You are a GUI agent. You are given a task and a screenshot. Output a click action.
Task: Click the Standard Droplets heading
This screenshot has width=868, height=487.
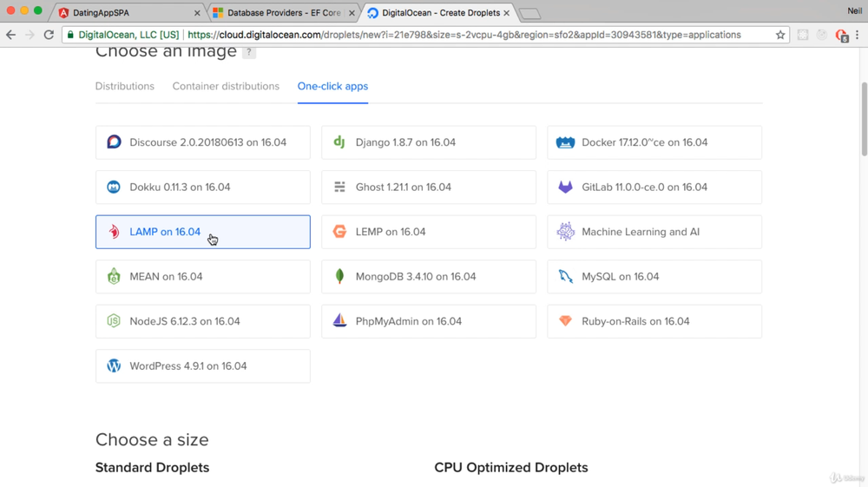point(152,468)
